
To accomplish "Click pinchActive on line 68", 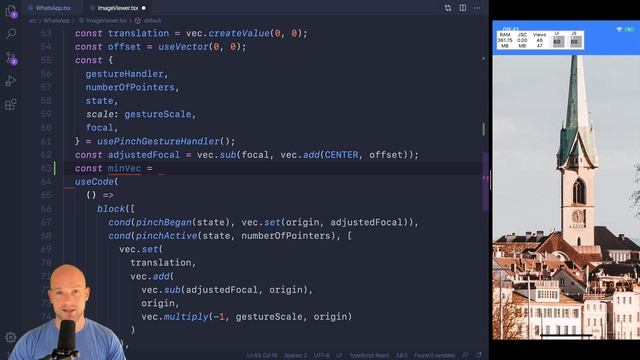I will [166, 236].
